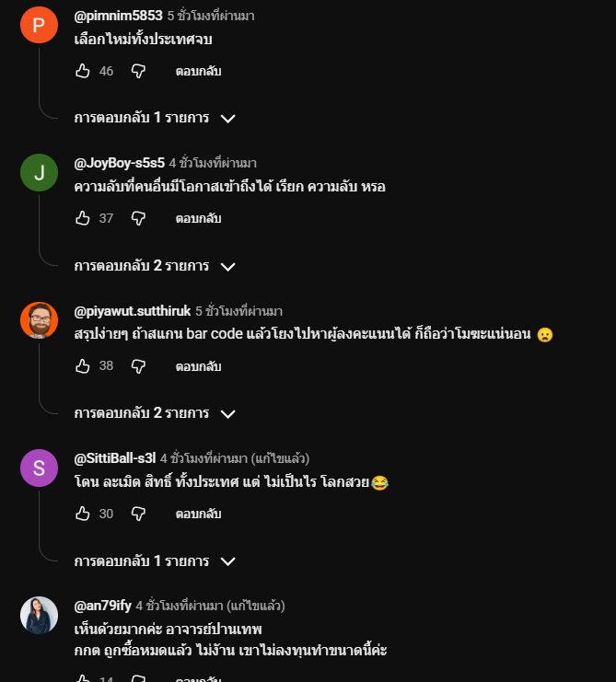Viewport: 616px width, 682px height.
Task: Open the @an79ify channel username link
Action: pos(102,606)
